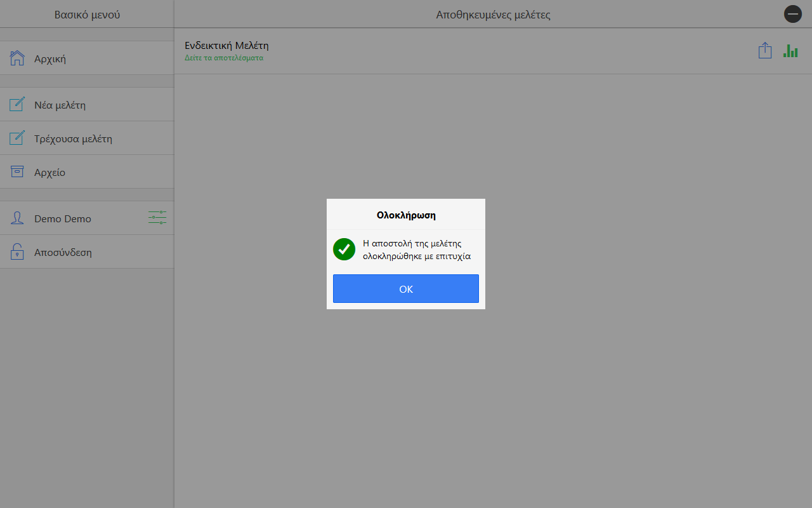Open Τρέχουσα μελέτη menu item
The height and width of the screenshot is (508, 812).
[87, 138]
